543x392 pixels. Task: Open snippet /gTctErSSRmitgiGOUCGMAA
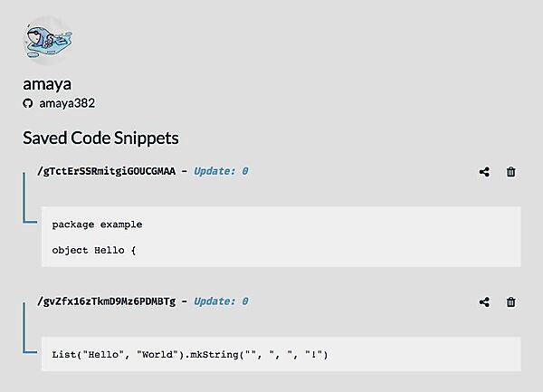(x=106, y=171)
